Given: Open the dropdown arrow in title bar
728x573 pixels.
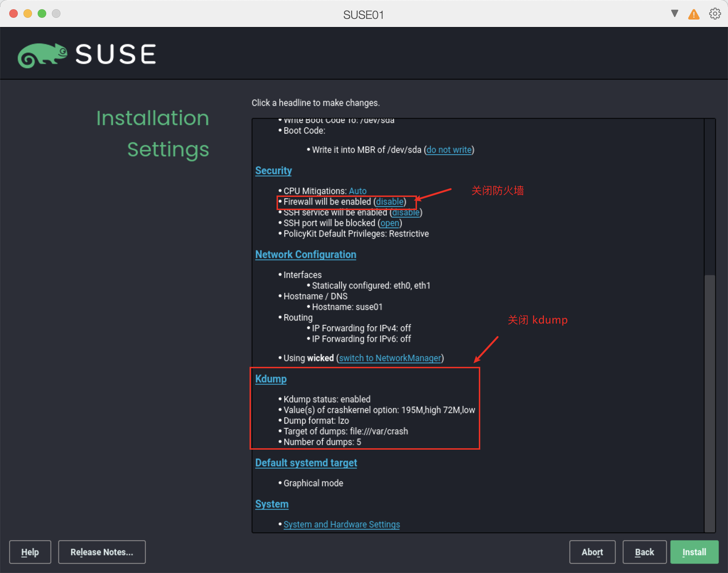Looking at the screenshot, I should point(674,14).
